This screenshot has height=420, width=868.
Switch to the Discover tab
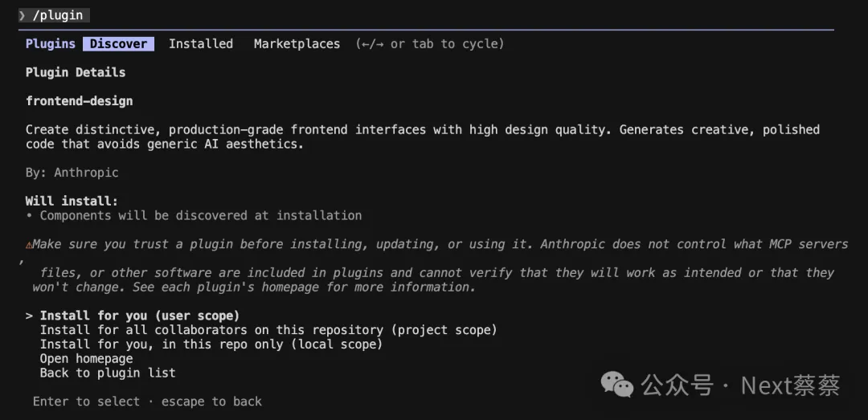pyautogui.click(x=118, y=44)
